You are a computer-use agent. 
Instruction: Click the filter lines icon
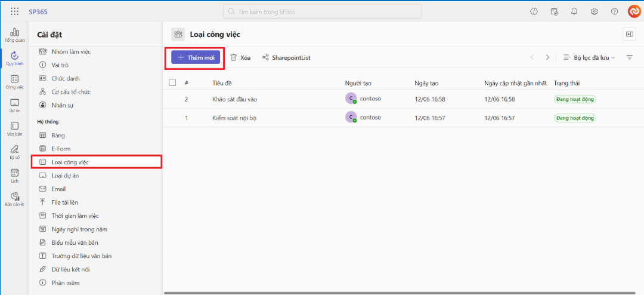click(x=629, y=57)
